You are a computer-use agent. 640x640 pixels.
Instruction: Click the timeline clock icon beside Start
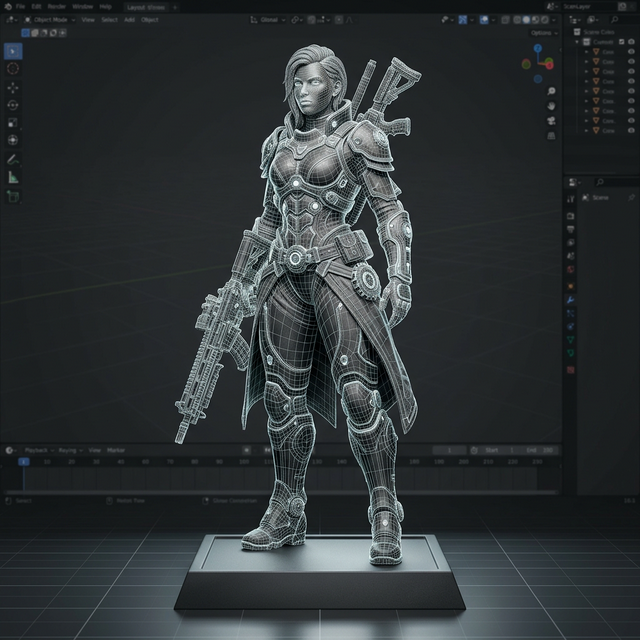474,450
